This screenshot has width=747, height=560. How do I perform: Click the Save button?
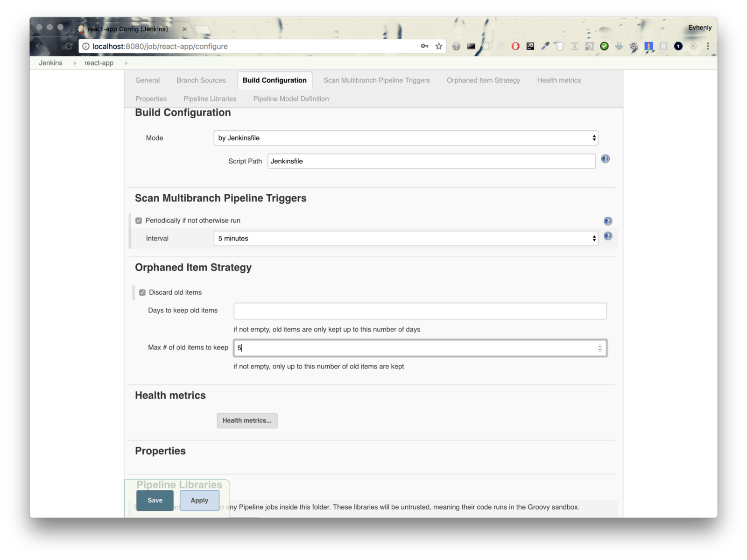155,500
